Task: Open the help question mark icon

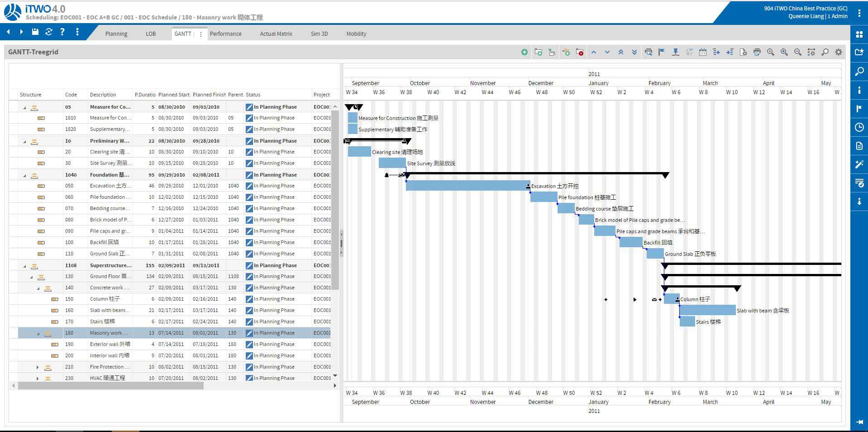Action: click(x=62, y=32)
